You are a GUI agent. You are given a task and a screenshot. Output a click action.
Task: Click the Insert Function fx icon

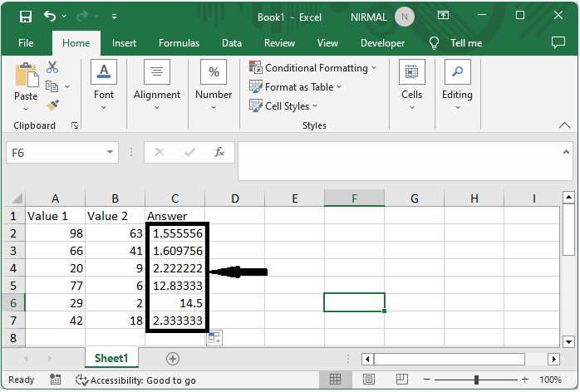pyautogui.click(x=219, y=153)
